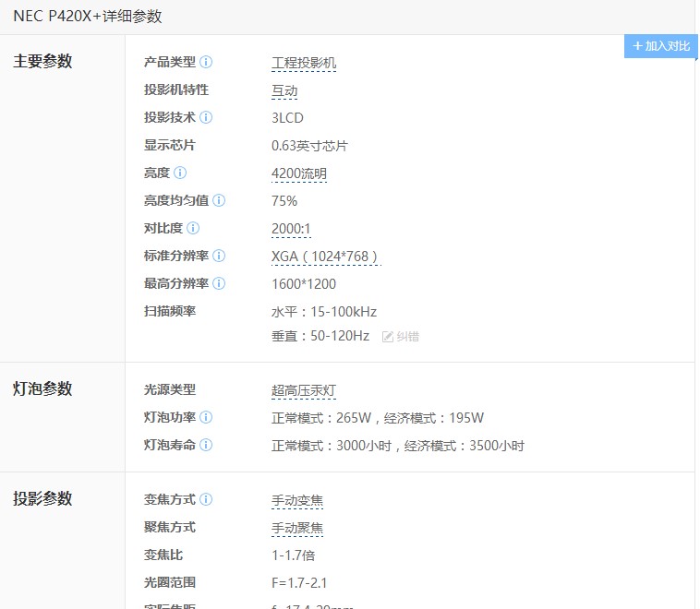Click the 纠错 correction link

point(407,337)
